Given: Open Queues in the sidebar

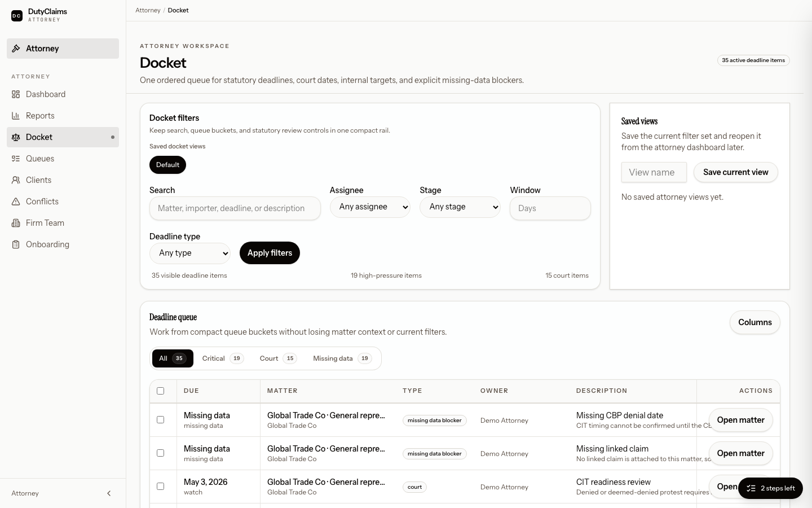Looking at the screenshot, I should pyautogui.click(x=63, y=159).
